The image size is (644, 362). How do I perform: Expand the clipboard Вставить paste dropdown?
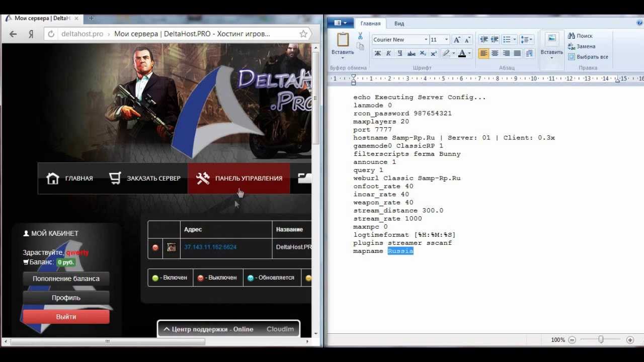pos(343,58)
